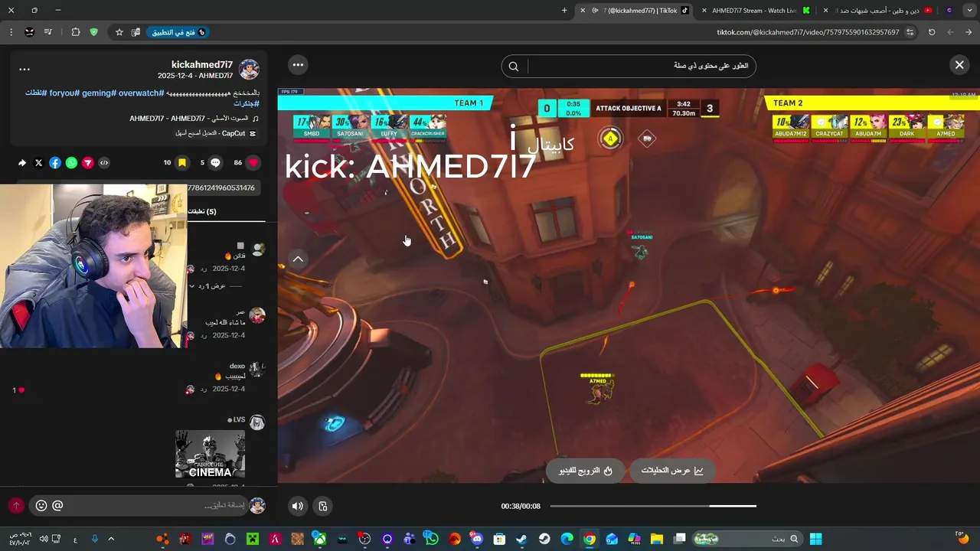Open the kickahmed7i7 username link
This screenshot has width=980, height=551.
[202, 64]
